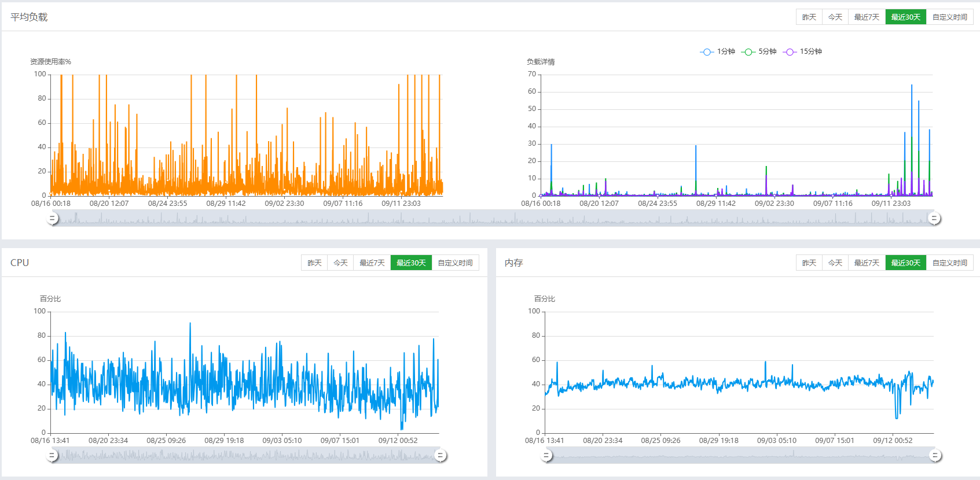Click the 百分比 label in CPU chart
Viewport: 980px width, 480px height.
click(x=50, y=299)
